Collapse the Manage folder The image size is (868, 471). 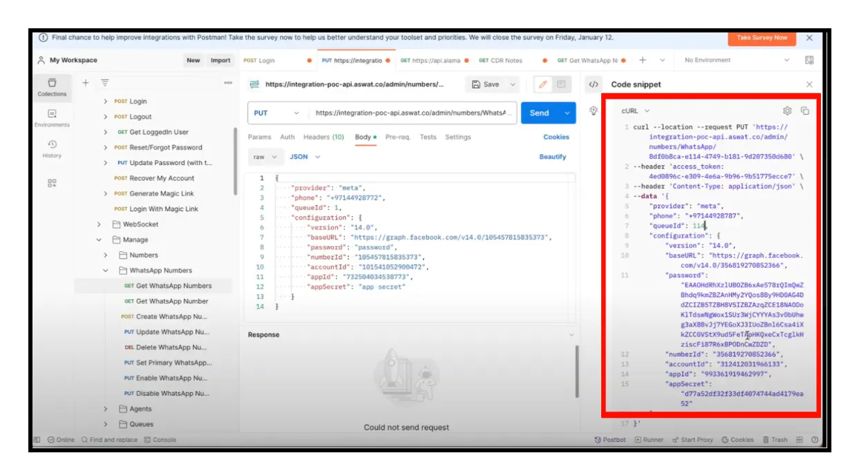tap(100, 240)
